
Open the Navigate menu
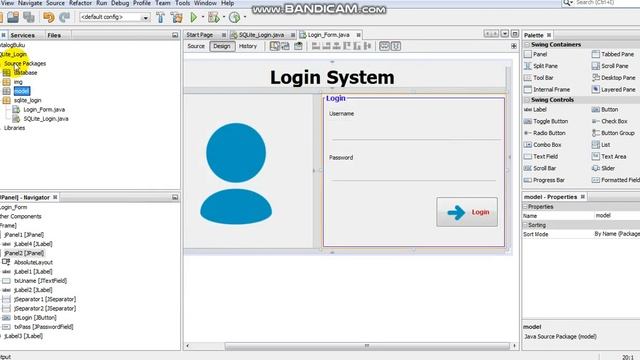(30, 3)
